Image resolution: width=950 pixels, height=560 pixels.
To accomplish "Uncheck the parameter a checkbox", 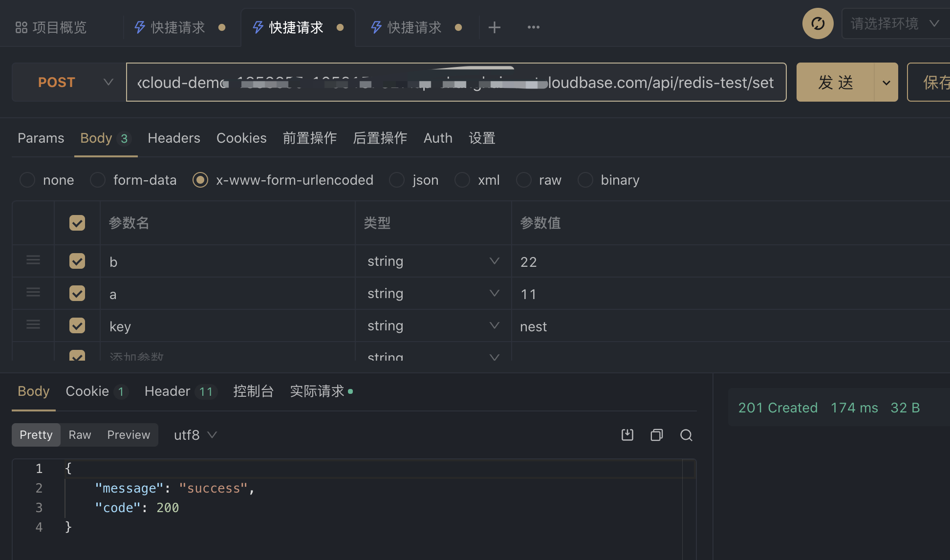I will tap(77, 293).
